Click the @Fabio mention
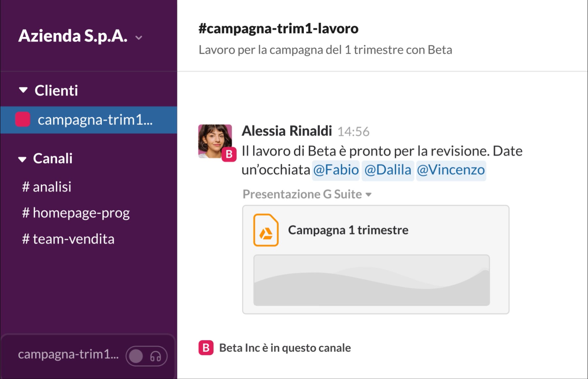 [x=336, y=170]
